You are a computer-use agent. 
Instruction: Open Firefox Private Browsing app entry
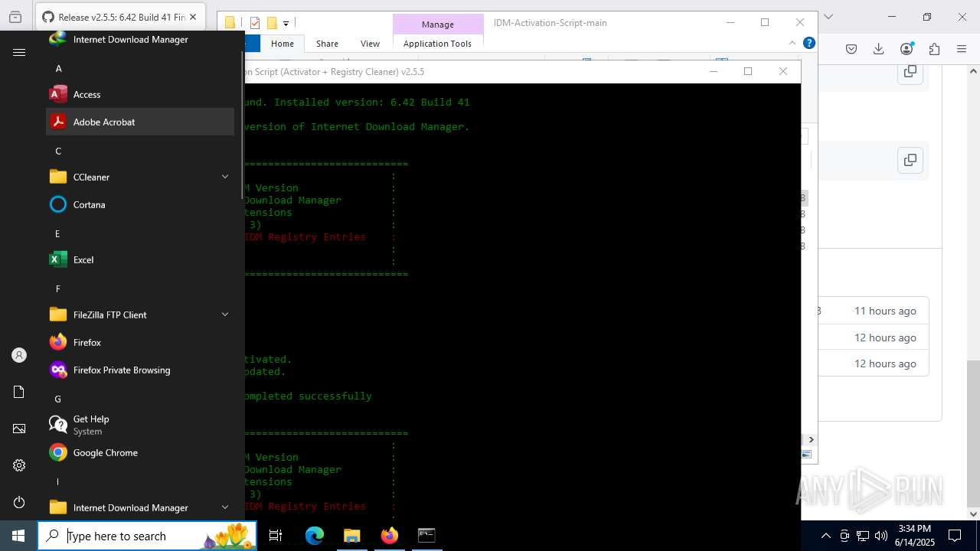pos(140,370)
